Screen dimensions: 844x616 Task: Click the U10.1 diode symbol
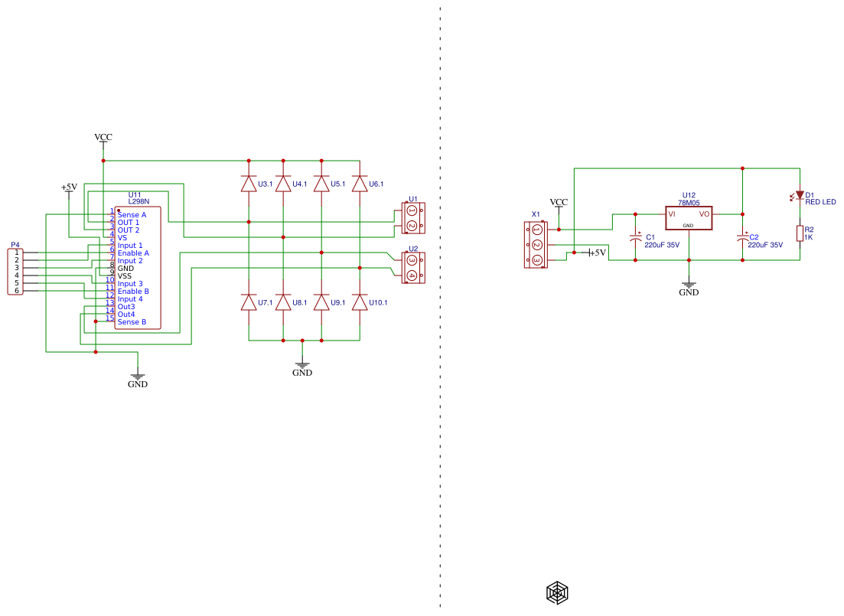point(360,302)
